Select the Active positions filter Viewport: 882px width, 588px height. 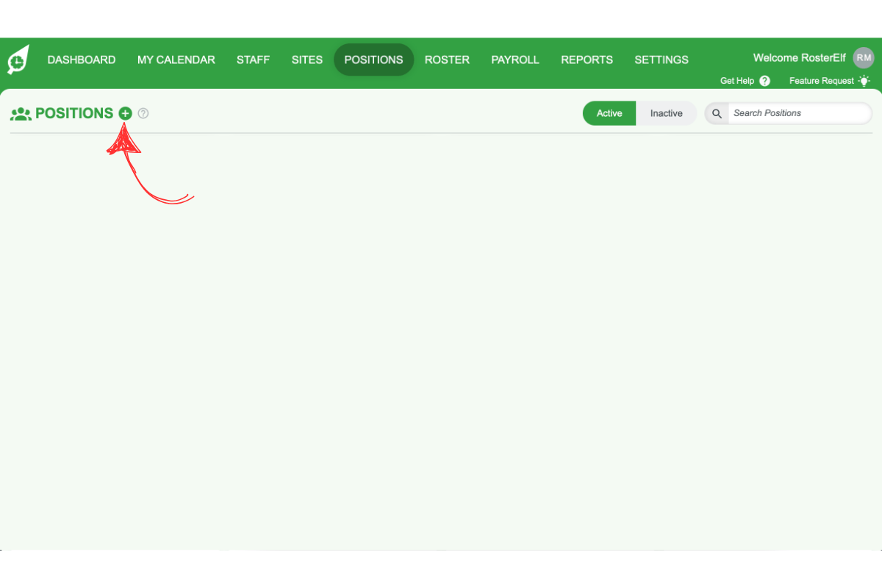[609, 113]
